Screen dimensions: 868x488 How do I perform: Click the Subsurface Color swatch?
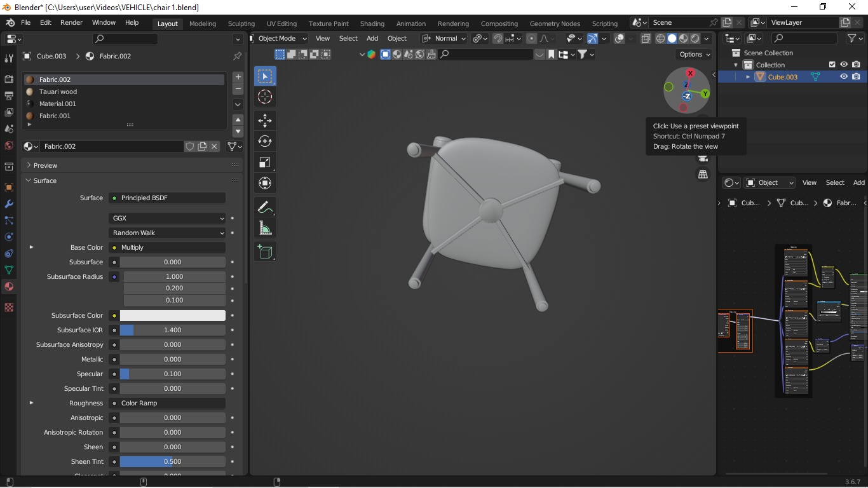click(173, 315)
